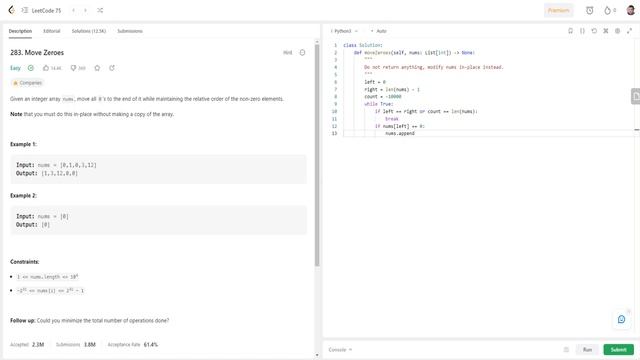This screenshot has width=640, height=360.
Task: Click the description panel vertical scrollbar
Action: 317,155
